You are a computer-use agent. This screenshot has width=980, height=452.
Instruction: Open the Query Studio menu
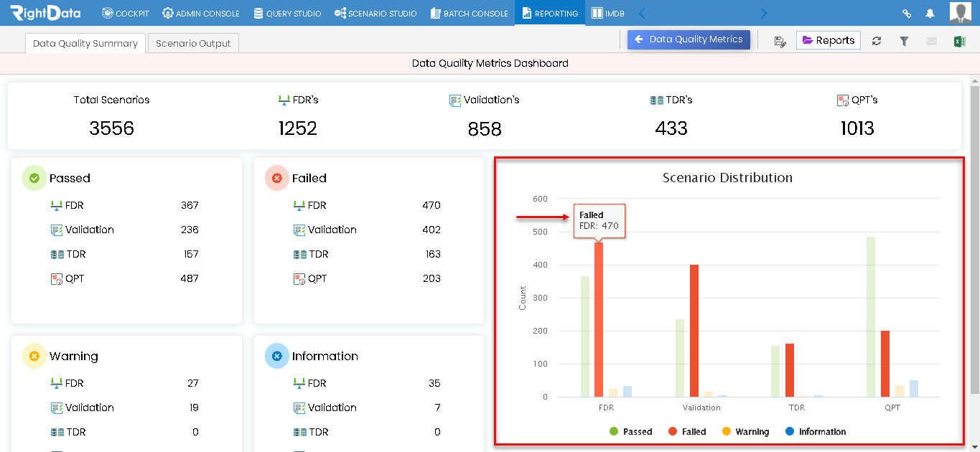[x=287, y=13]
